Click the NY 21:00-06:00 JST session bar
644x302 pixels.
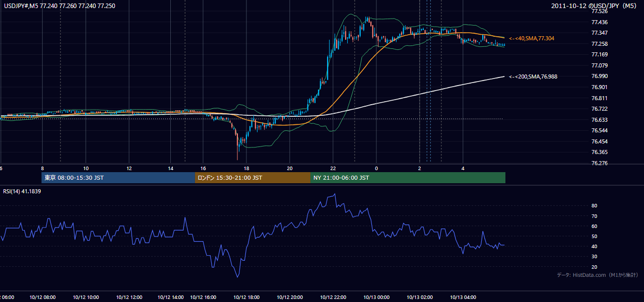(408, 178)
